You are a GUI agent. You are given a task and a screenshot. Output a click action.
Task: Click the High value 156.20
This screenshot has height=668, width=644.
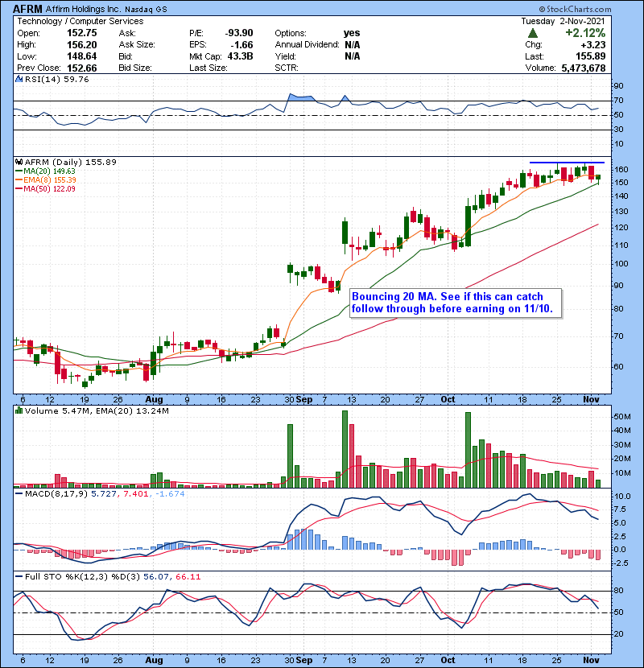click(x=82, y=45)
